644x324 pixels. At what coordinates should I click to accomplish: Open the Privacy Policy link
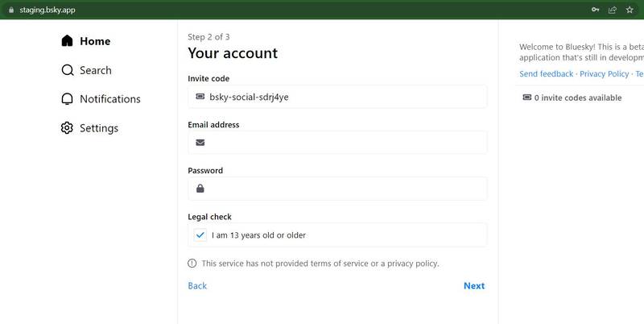(x=605, y=74)
